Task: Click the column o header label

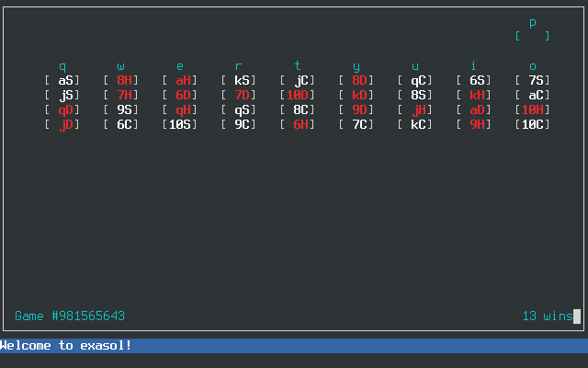Action: (x=533, y=66)
